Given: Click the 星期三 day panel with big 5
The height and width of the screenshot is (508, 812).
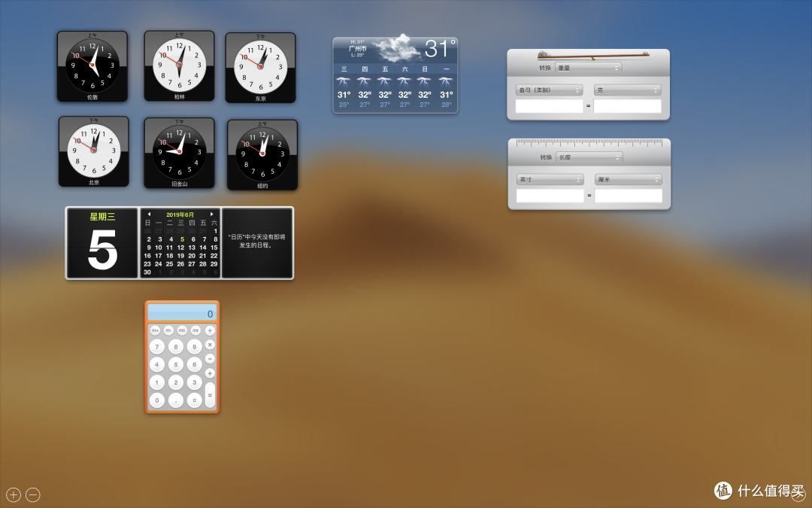Looking at the screenshot, I should pos(102,243).
